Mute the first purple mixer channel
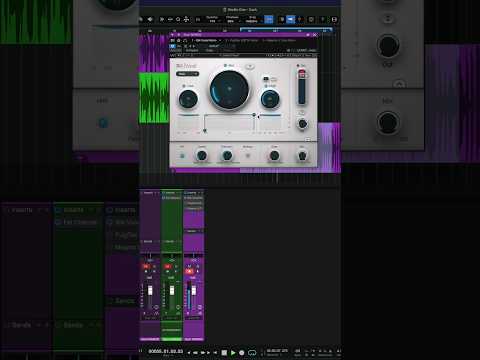This screenshot has width=480, height=360. coord(146,266)
